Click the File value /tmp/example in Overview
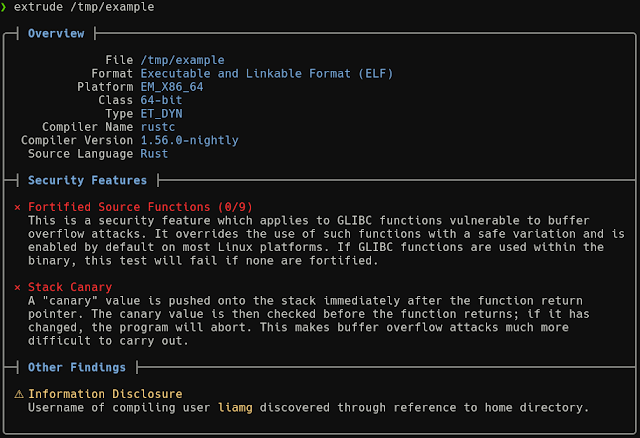 click(x=182, y=60)
